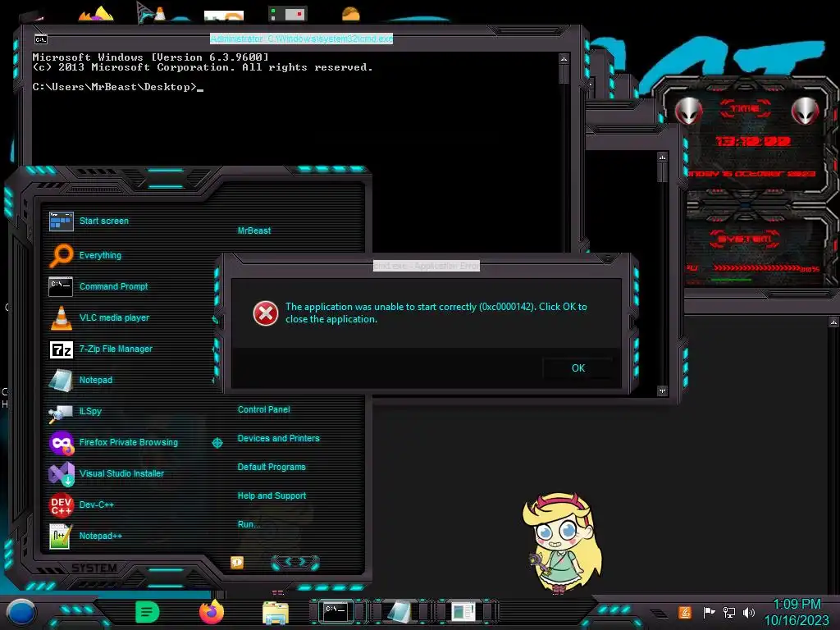The height and width of the screenshot is (630, 840).
Task: Click the right chevron in start menu footer
Action: click(302, 561)
